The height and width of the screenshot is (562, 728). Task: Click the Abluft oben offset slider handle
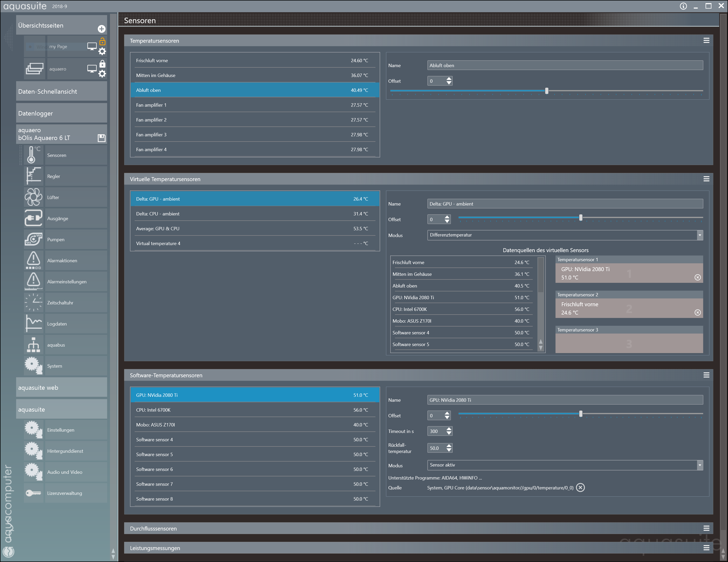[x=547, y=91]
